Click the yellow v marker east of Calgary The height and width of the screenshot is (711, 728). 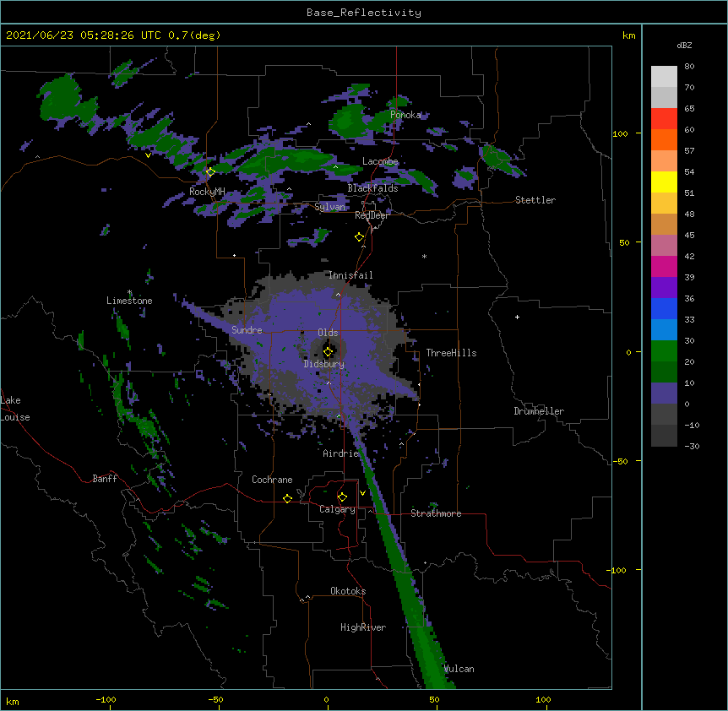pos(362,493)
